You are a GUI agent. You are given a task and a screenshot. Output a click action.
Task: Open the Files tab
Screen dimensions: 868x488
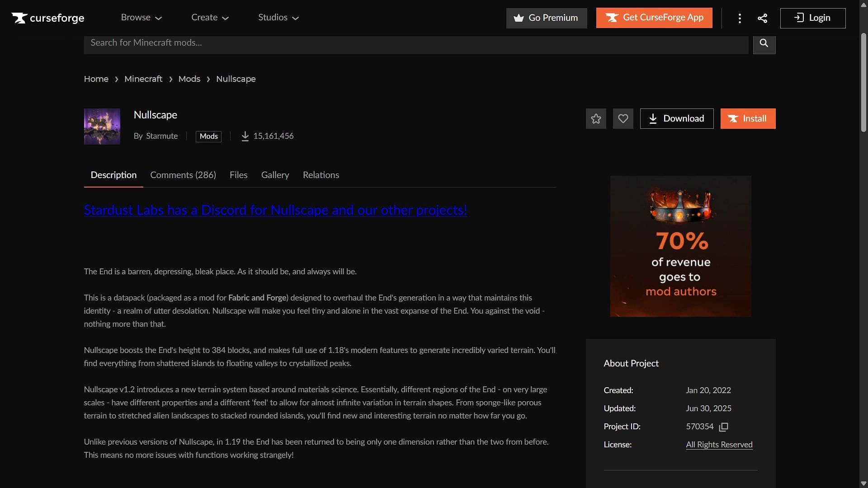pos(238,175)
